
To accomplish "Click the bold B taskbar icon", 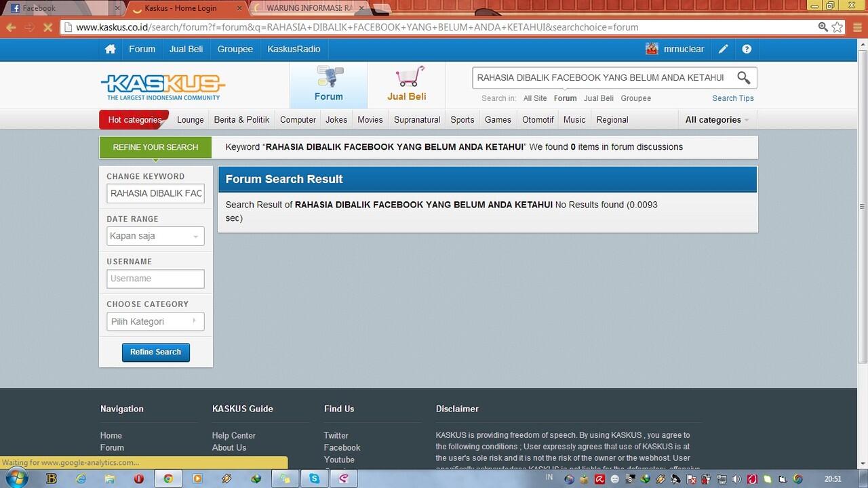I will coord(52,479).
